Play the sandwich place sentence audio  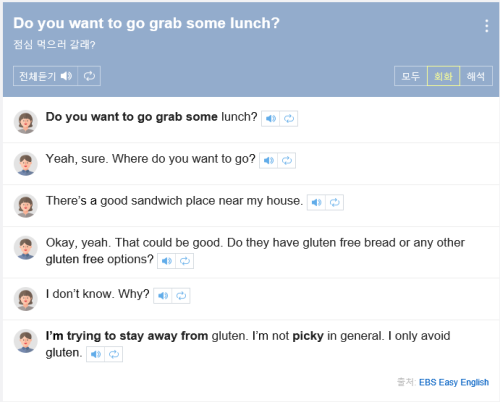pyautogui.click(x=316, y=202)
